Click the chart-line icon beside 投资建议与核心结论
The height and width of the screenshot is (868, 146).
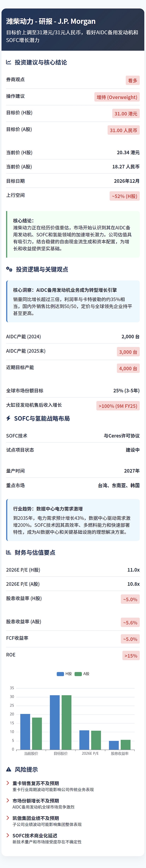tap(9, 62)
